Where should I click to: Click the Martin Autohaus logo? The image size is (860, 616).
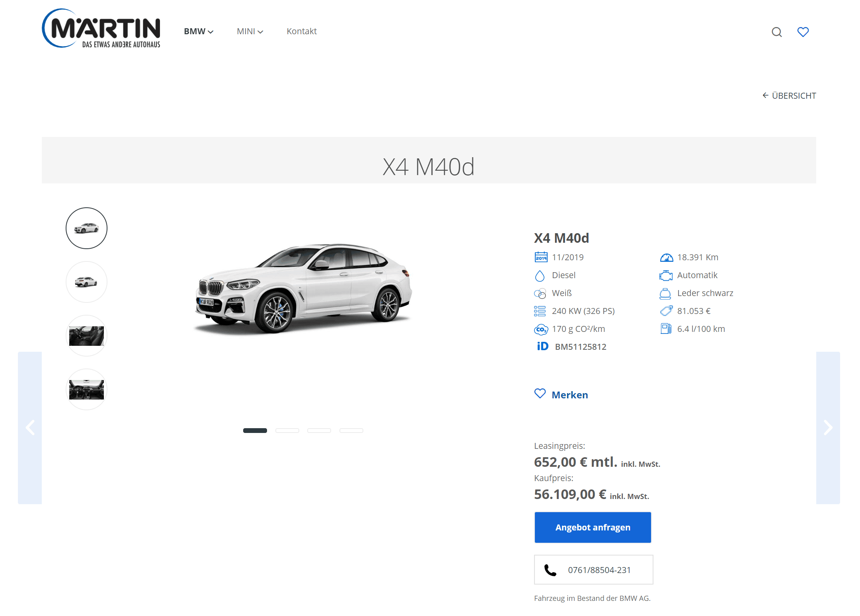point(101,28)
